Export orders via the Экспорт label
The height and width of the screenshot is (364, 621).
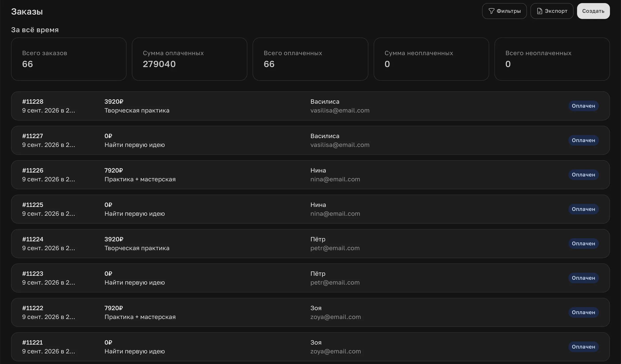click(x=556, y=11)
